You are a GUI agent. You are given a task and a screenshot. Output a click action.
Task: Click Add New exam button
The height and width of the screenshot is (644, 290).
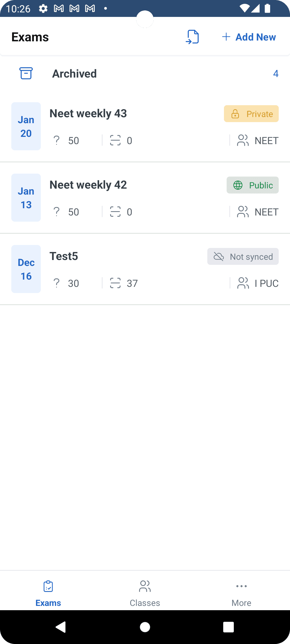point(249,37)
